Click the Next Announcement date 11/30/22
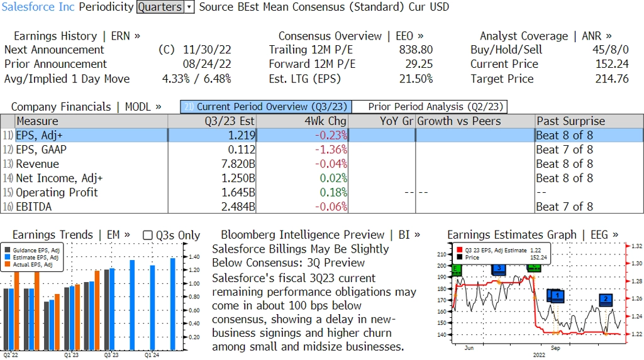Image resolution: width=644 pixels, height=360 pixels. click(x=207, y=50)
